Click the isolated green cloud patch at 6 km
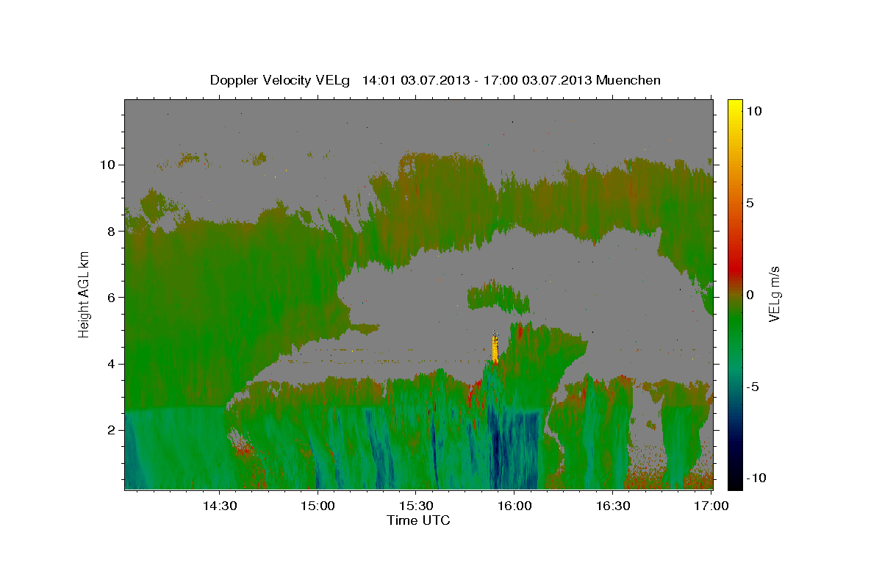882x588 pixels. click(x=498, y=295)
